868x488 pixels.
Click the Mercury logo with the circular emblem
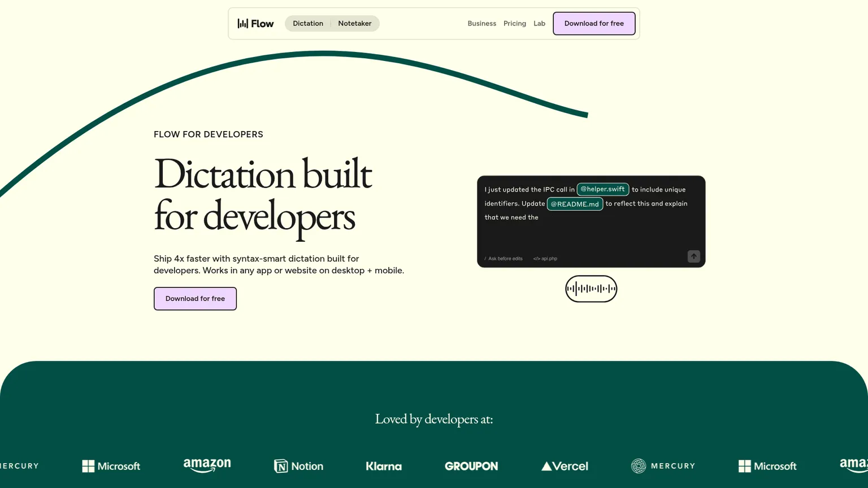[663, 466]
